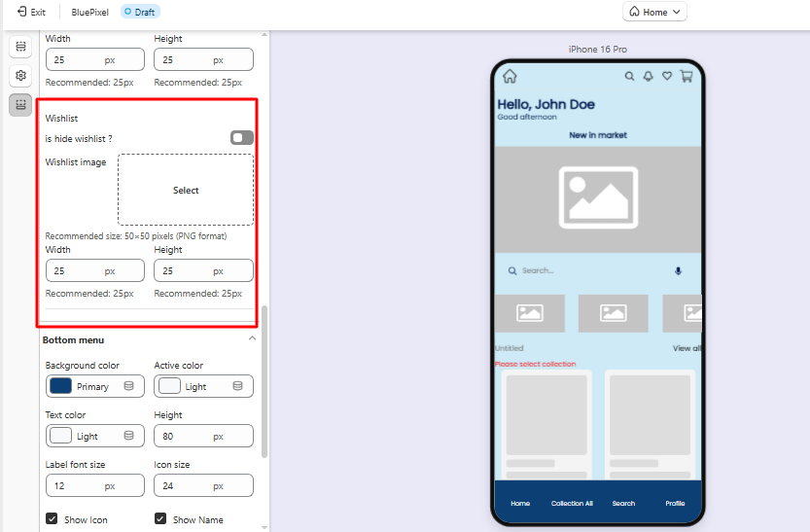Click the magnifier icon in preview header
The image size is (810, 532).
[x=629, y=76]
